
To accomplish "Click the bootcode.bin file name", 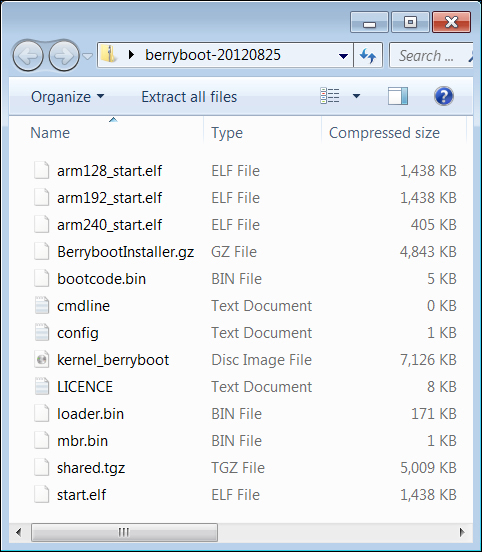I will tap(101, 279).
